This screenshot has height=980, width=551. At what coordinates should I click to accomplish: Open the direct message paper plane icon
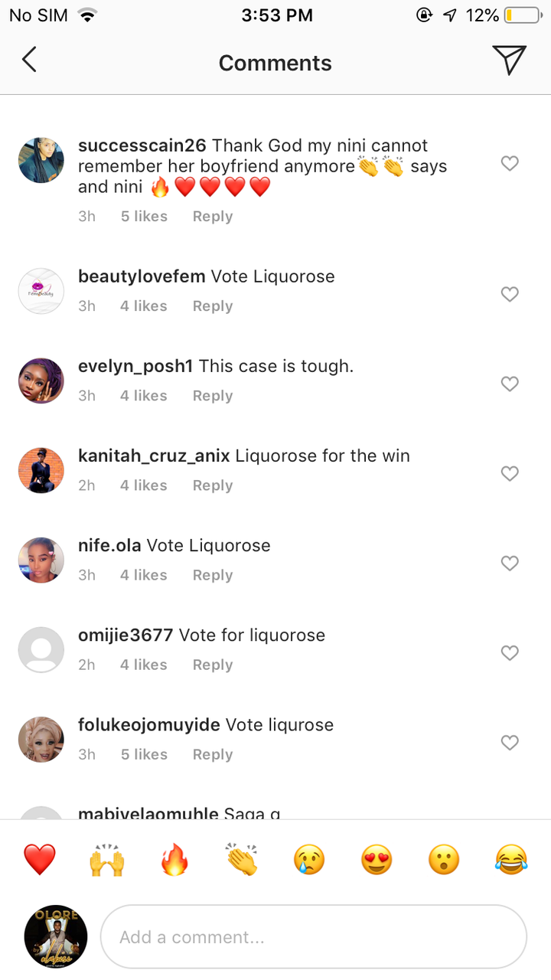pyautogui.click(x=509, y=60)
